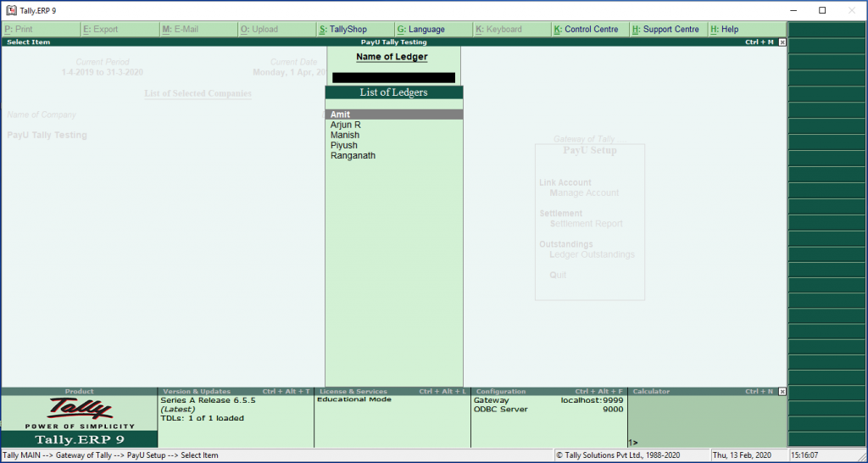Open Configuration panel header
Viewport: 868px width, 463px height.
click(549, 392)
